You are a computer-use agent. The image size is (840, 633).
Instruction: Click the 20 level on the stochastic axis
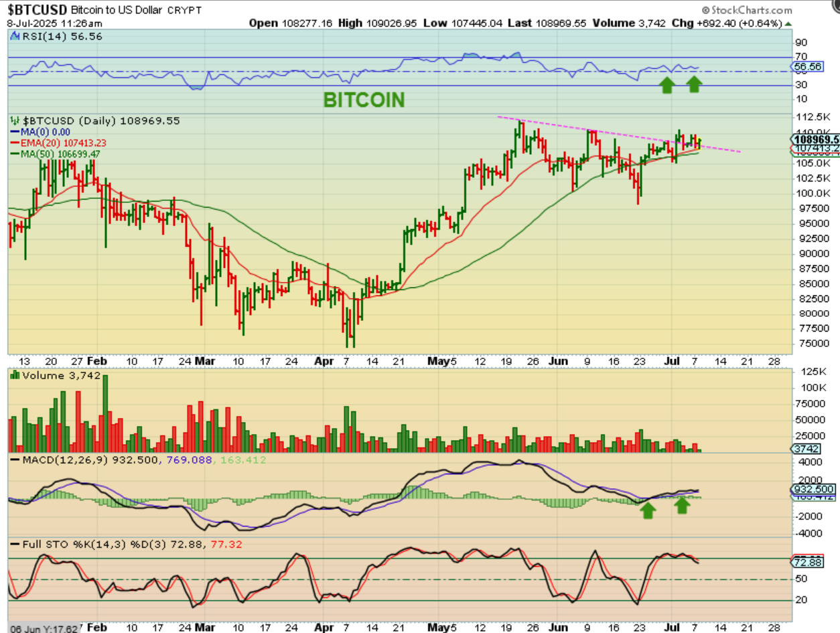coord(800,600)
